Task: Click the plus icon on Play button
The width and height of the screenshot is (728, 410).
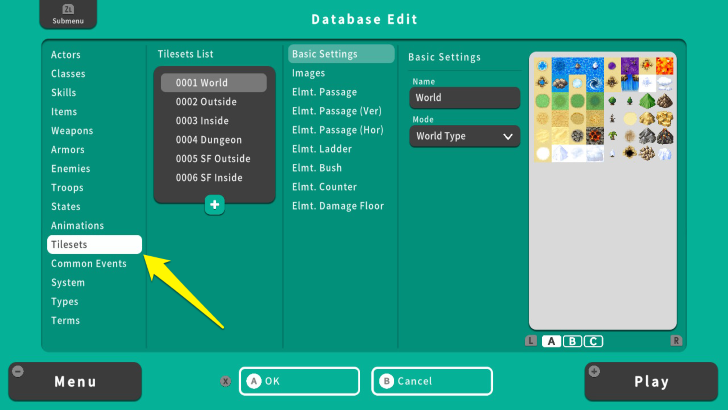Action: [x=594, y=371]
